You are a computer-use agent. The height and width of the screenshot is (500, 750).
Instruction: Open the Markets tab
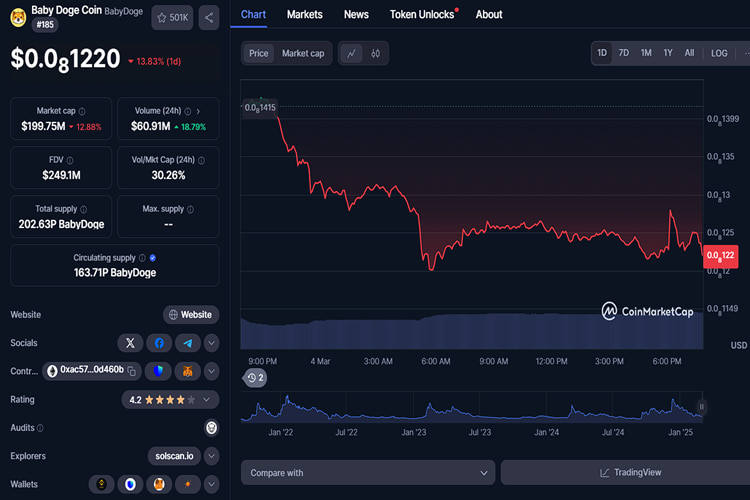(305, 14)
